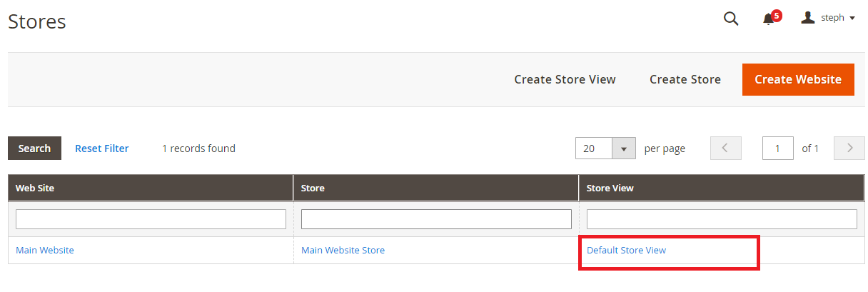Go to previous page arrow
The image size is (868, 292).
click(726, 148)
